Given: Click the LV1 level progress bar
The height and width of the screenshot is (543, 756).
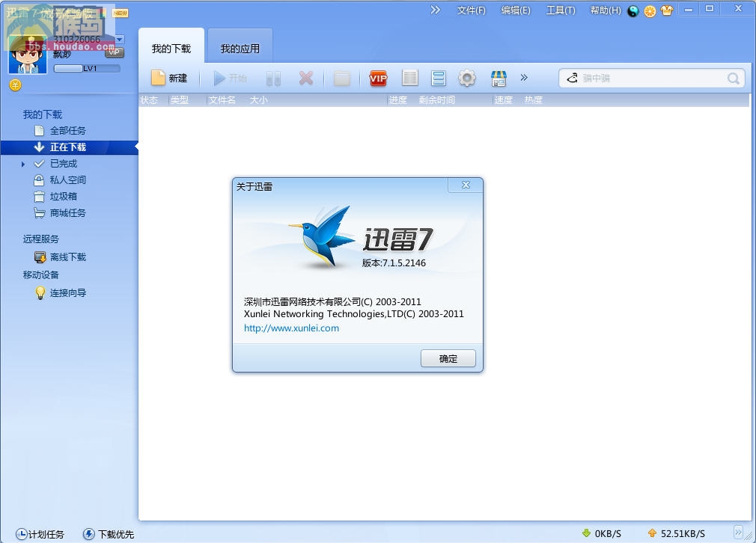Looking at the screenshot, I should point(87,68).
